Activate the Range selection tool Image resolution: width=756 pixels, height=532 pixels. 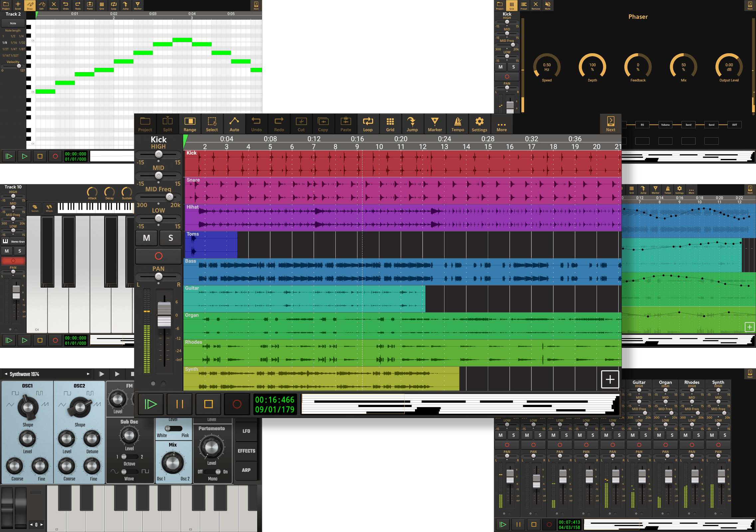[x=190, y=124]
